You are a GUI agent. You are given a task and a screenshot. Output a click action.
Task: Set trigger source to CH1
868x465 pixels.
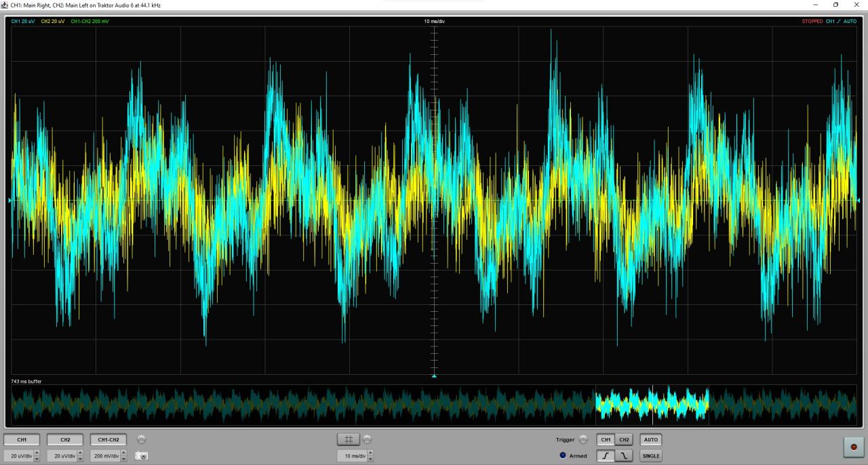click(x=606, y=440)
